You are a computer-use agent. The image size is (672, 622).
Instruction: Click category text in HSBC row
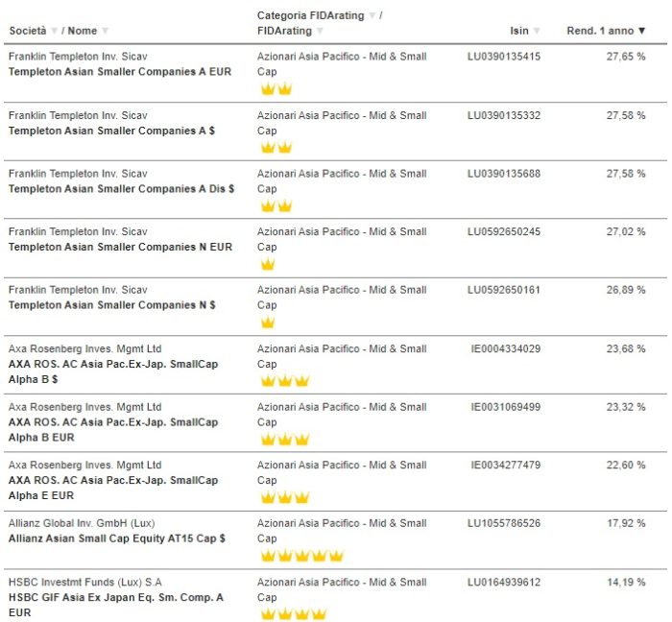342,589
